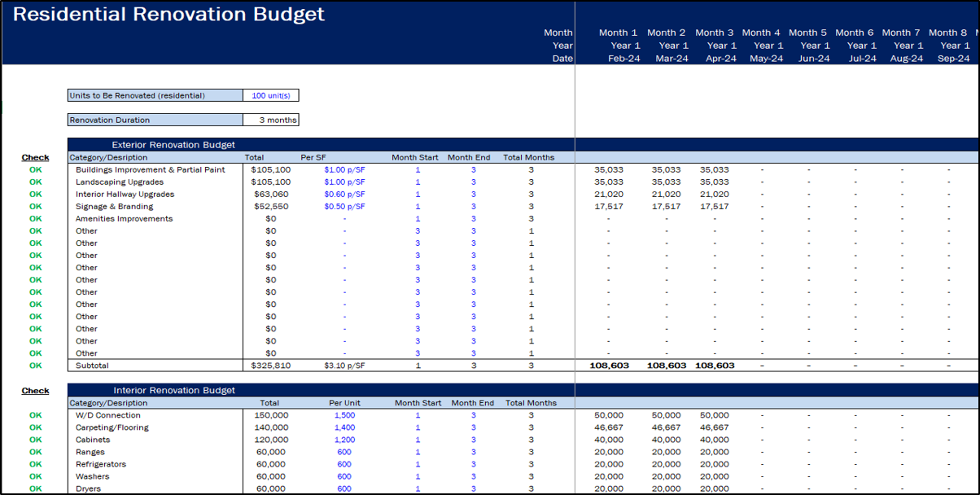Click the OK check beside Interior Hallway Upgrades

(34, 194)
